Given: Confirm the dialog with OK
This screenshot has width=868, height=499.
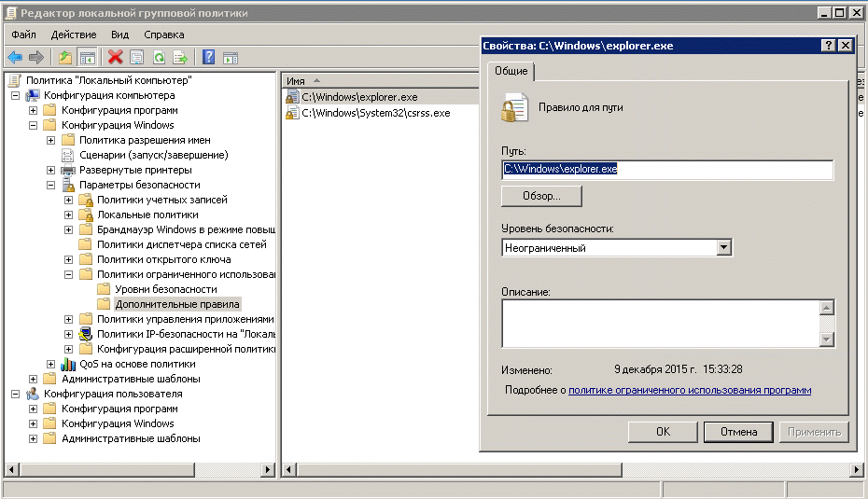Looking at the screenshot, I should click(x=663, y=432).
